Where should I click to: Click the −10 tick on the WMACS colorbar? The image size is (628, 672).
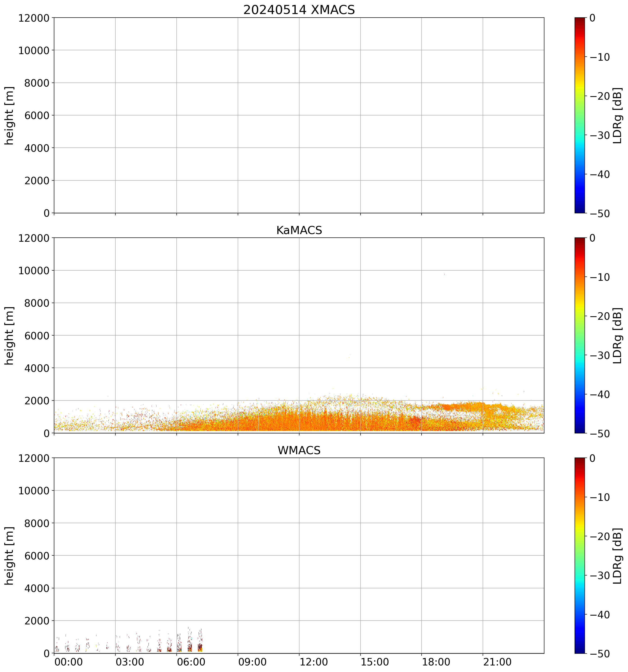point(600,497)
